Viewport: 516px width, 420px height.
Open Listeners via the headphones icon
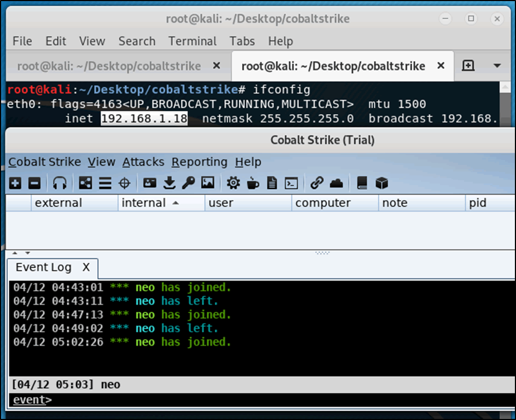pyautogui.click(x=60, y=183)
